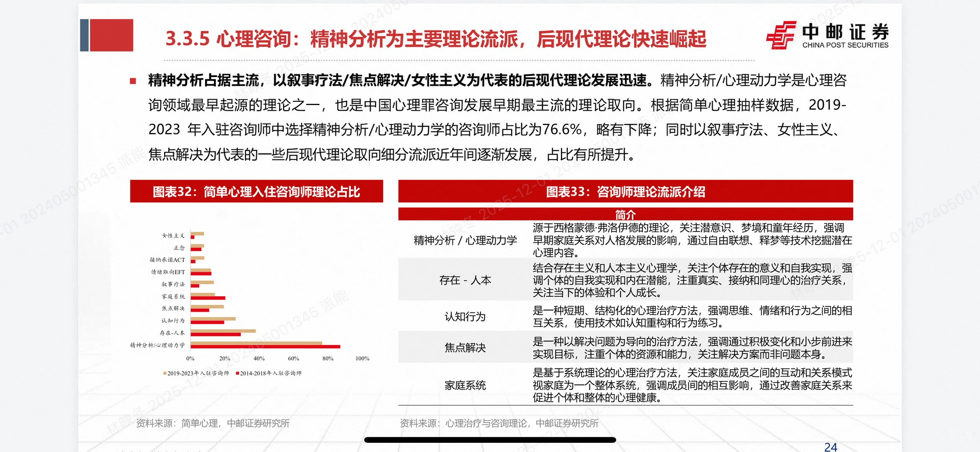
Task: Select the red bullet square before the paragraph
Action: 133,80
